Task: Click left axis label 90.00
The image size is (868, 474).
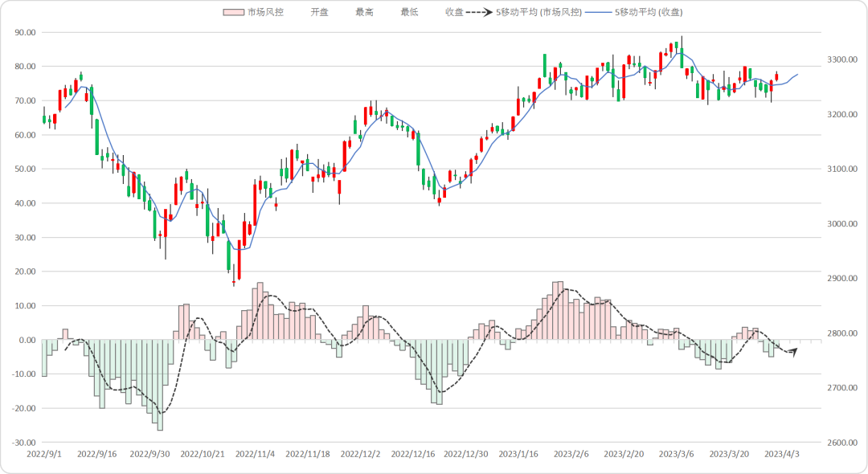Action: [25, 33]
